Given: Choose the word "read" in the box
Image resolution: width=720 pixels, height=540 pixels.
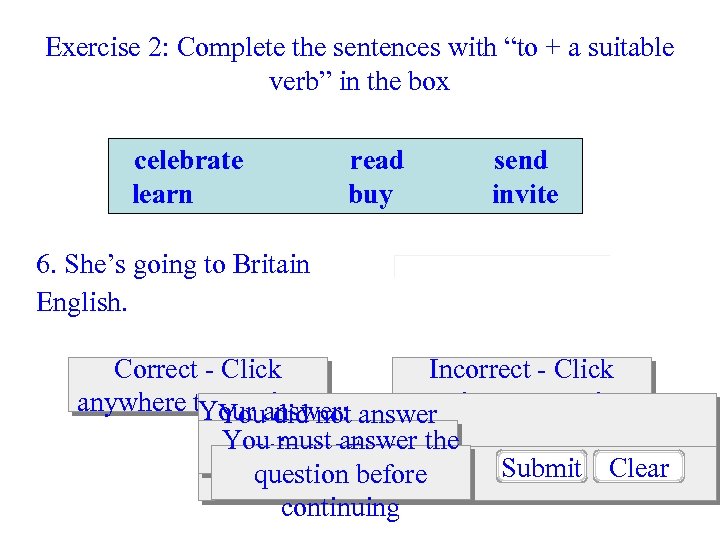Looking at the screenshot, I should [376, 161].
